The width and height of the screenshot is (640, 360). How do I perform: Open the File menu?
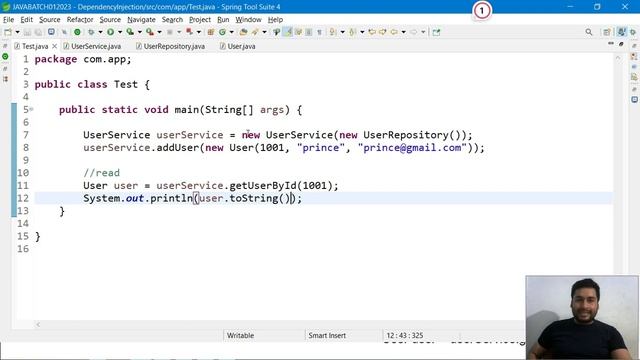[x=8, y=19]
